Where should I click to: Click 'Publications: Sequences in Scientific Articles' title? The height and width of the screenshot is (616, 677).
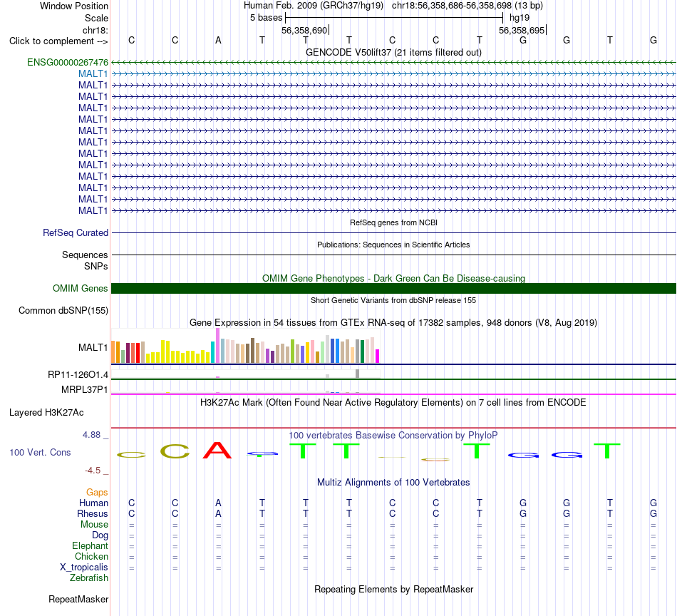tap(393, 245)
